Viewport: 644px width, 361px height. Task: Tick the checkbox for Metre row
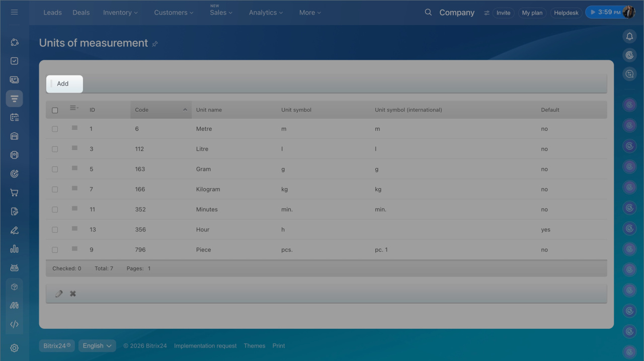[55, 129]
